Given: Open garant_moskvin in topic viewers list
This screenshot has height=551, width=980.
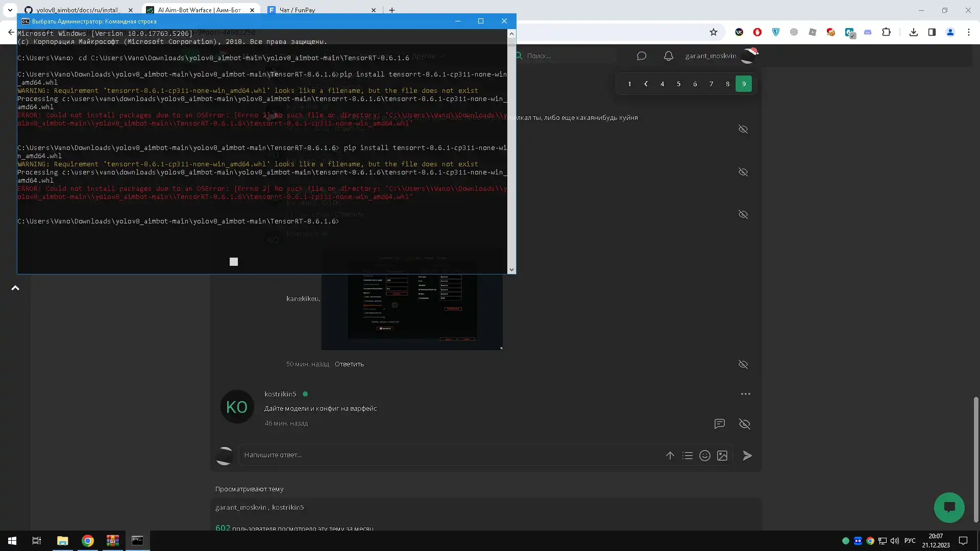Looking at the screenshot, I should [x=241, y=507].
